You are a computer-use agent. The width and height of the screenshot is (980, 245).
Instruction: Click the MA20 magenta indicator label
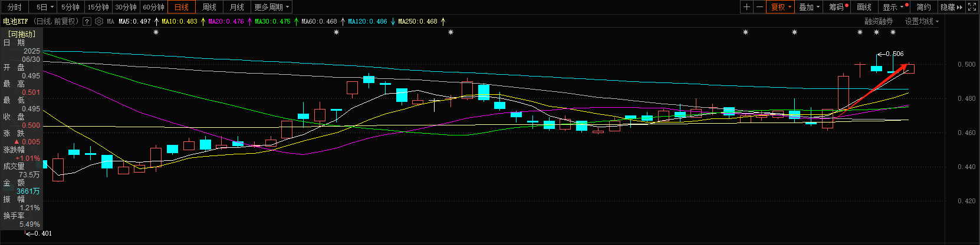pos(226,21)
